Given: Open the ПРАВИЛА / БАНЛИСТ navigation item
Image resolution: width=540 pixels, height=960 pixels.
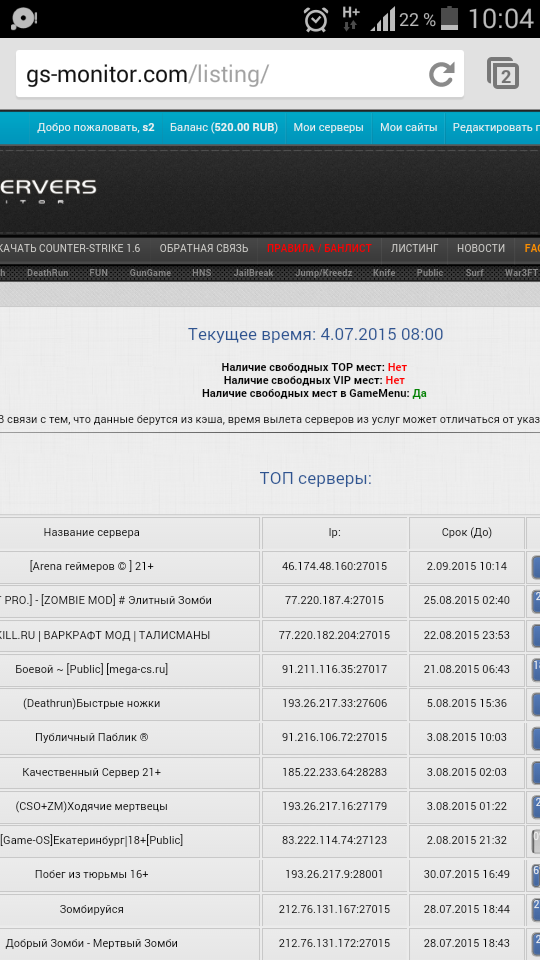Looking at the screenshot, I should pos(319,248).
